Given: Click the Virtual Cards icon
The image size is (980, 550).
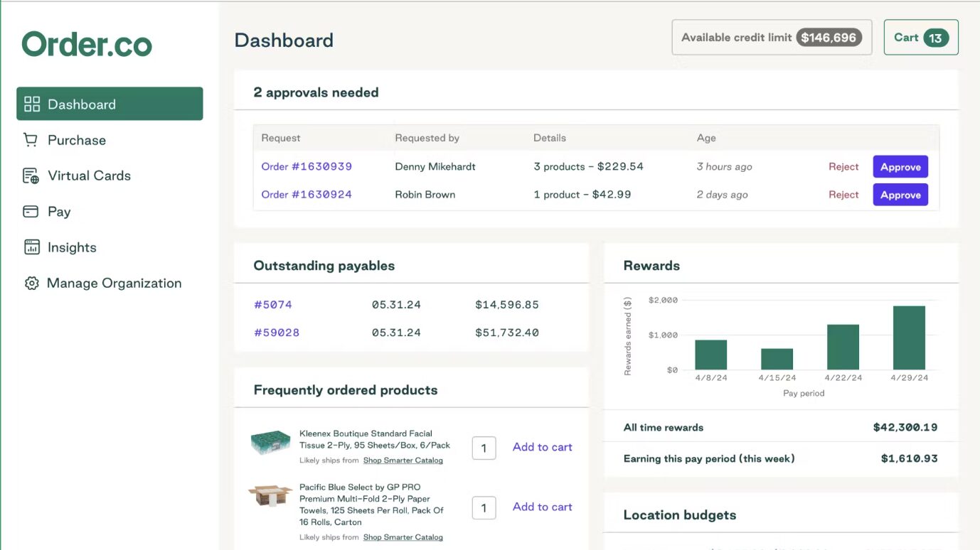Looking at the screenshot, I should [x=31, y=176].
